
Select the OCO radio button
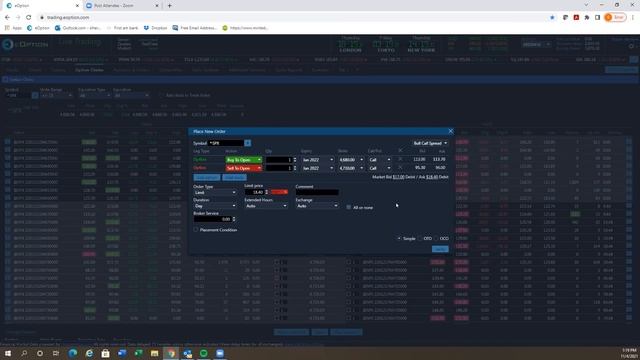click(x=436, y=238)
